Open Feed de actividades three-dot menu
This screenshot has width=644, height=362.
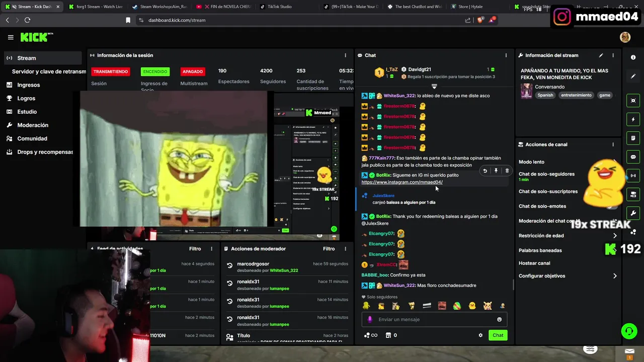pos(211,249)
